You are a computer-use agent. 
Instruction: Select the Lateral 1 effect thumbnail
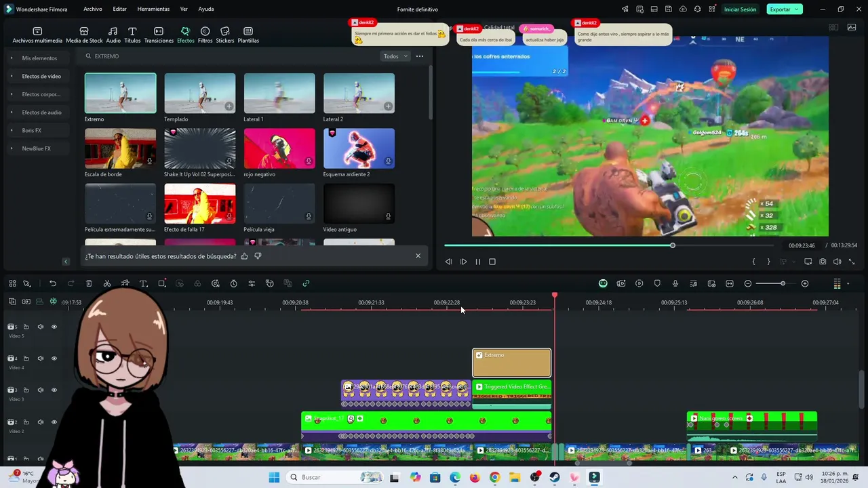click(279, 93)
